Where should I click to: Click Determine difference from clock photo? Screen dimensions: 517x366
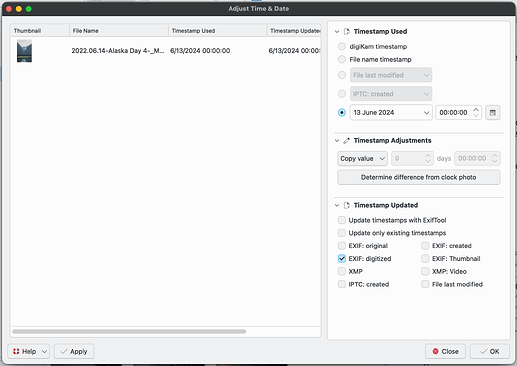tap(419, 177)
